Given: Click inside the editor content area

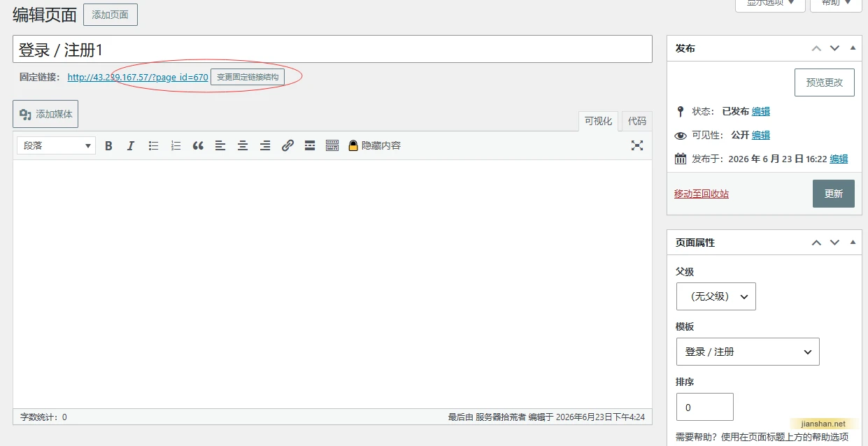Looking at the screenshot, I should (332, 284).
